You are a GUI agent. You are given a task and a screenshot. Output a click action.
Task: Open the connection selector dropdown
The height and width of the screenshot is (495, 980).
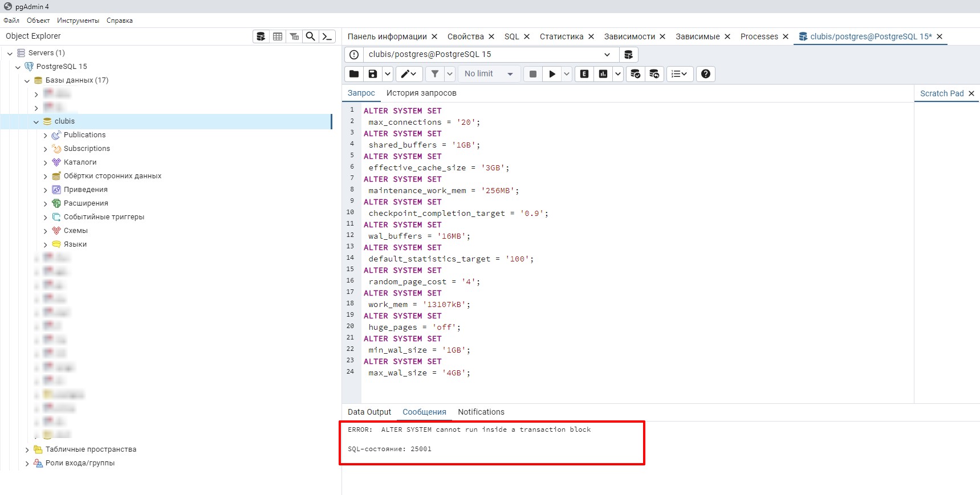(607, 55)
